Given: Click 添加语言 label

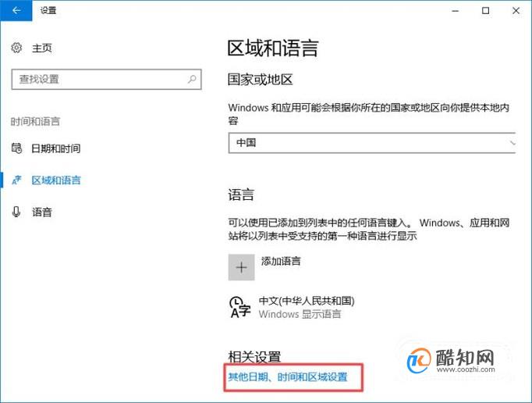Looking at the screenshot, I should [281, 261].
